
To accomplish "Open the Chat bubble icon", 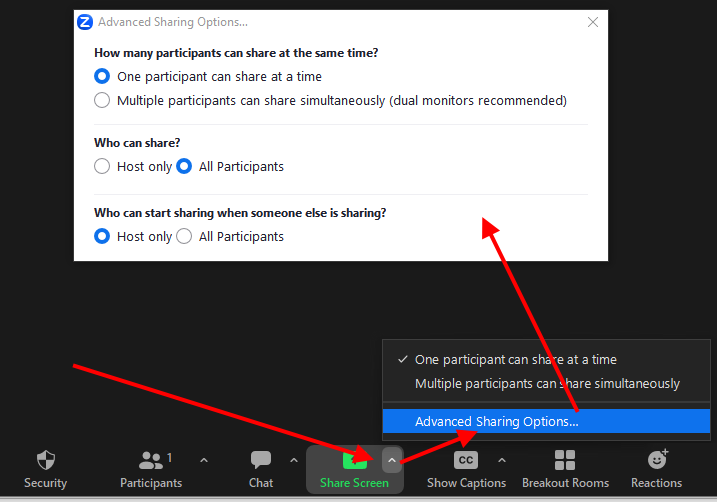I will [261, 460].
